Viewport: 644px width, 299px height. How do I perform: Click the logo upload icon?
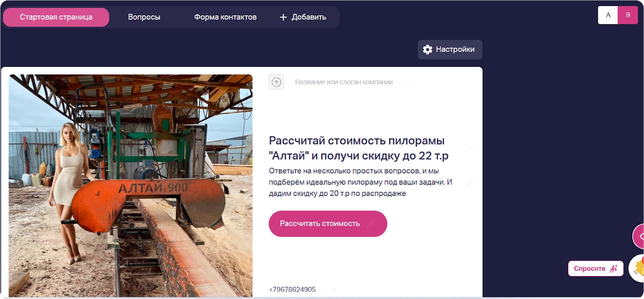click(x=276, y=82)
